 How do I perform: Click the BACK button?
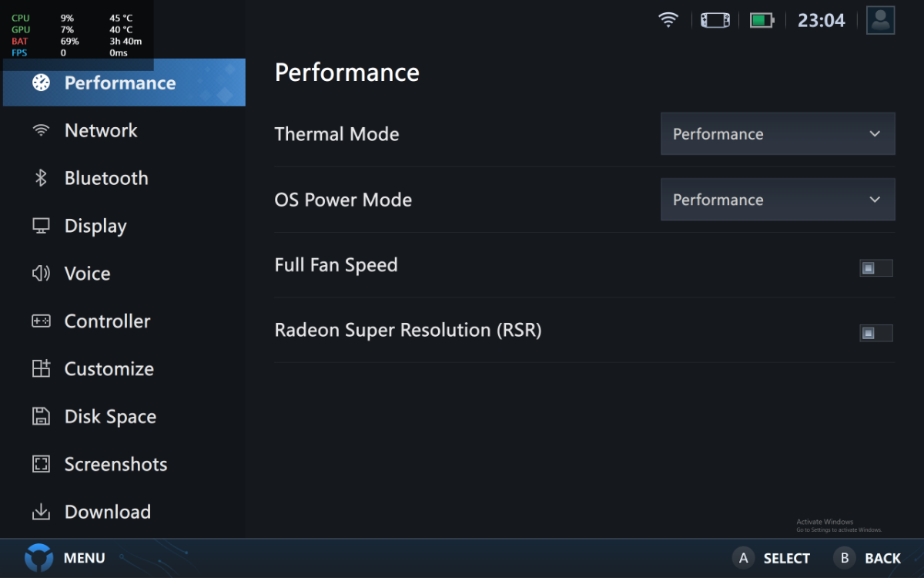pos(868,558)
